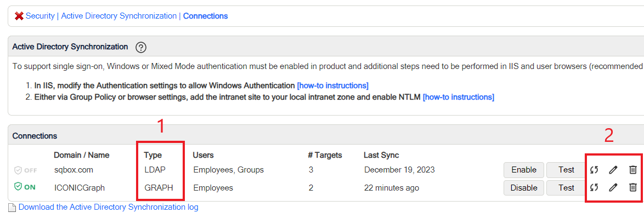644x218 pixels.
Task: Click the Type column header
Action: 153,156
